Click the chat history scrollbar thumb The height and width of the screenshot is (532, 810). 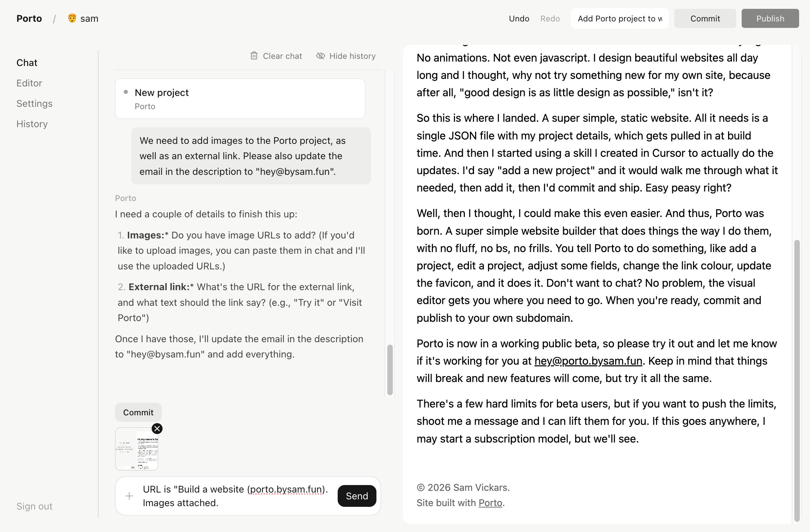[390, 370]
